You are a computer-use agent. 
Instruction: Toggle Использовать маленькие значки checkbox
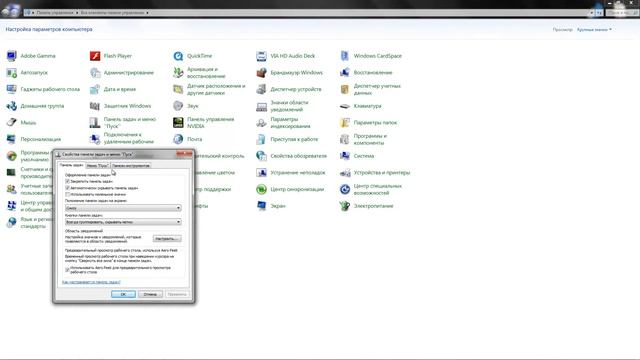click(x=67, y=195)
